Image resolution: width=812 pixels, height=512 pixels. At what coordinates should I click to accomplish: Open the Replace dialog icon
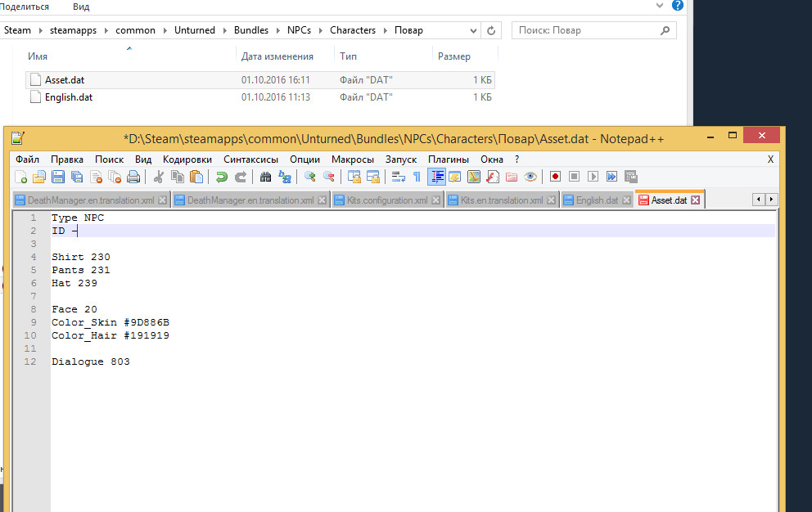[x=284, y=177]
